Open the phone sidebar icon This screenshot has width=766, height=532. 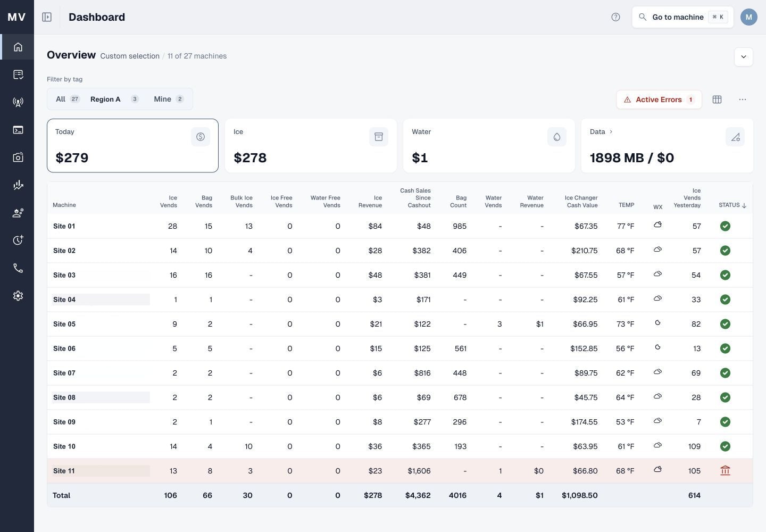pyautogui.click(x=18, y=268)
